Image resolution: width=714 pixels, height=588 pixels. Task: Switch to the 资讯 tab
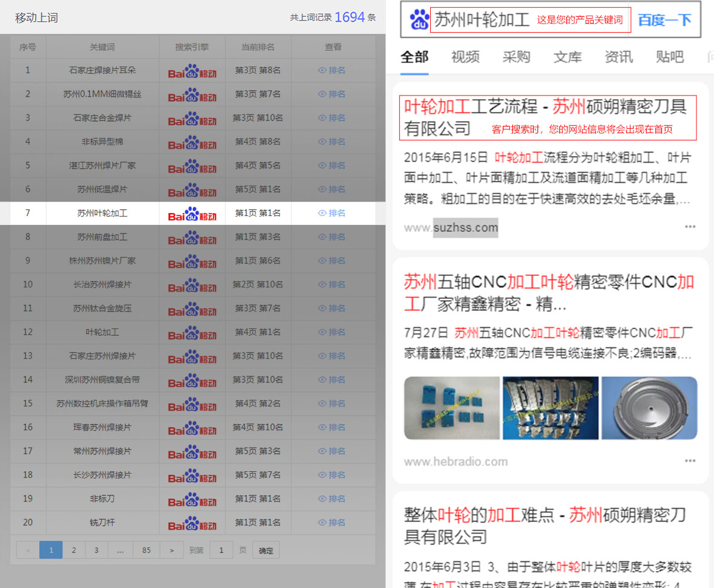(x=618, y=57)
